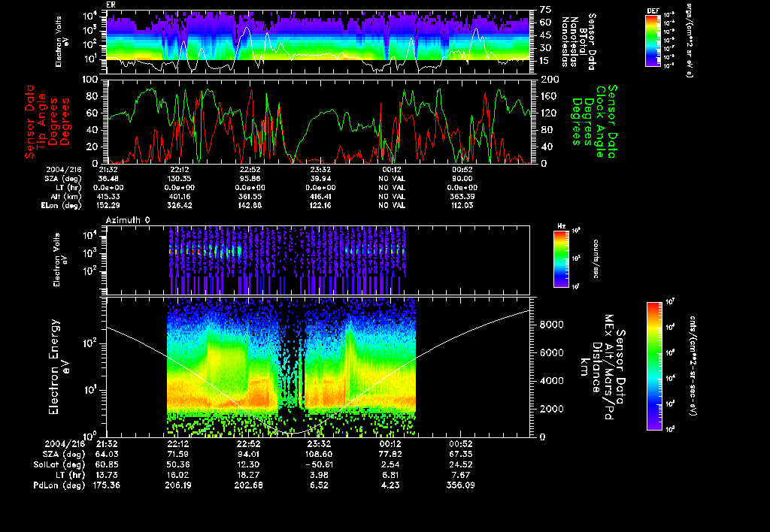This screenshot has height=532, width=770.
Task: Click the 'BTotal' axis label
Action: [583, 42]
